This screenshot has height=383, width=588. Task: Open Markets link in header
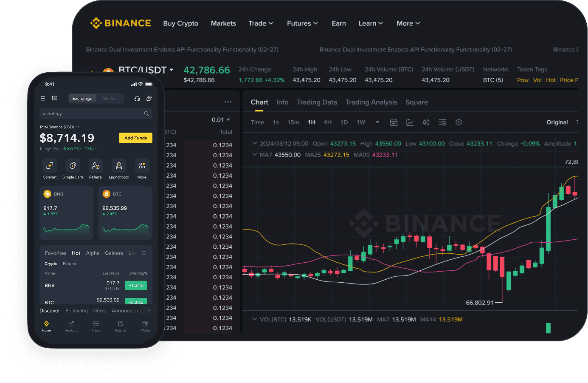(x=223, y=23)
